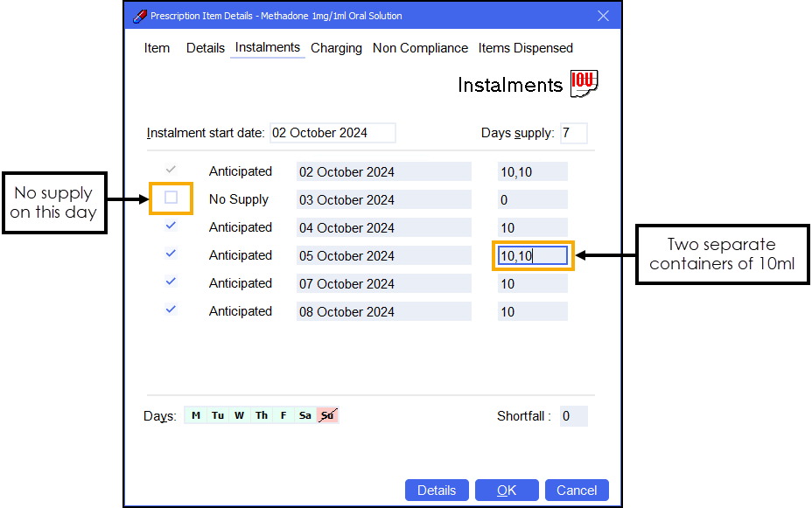
Task: Open the Items Dispensed tab
Action: pyautogui.click(x=525, y=48)
